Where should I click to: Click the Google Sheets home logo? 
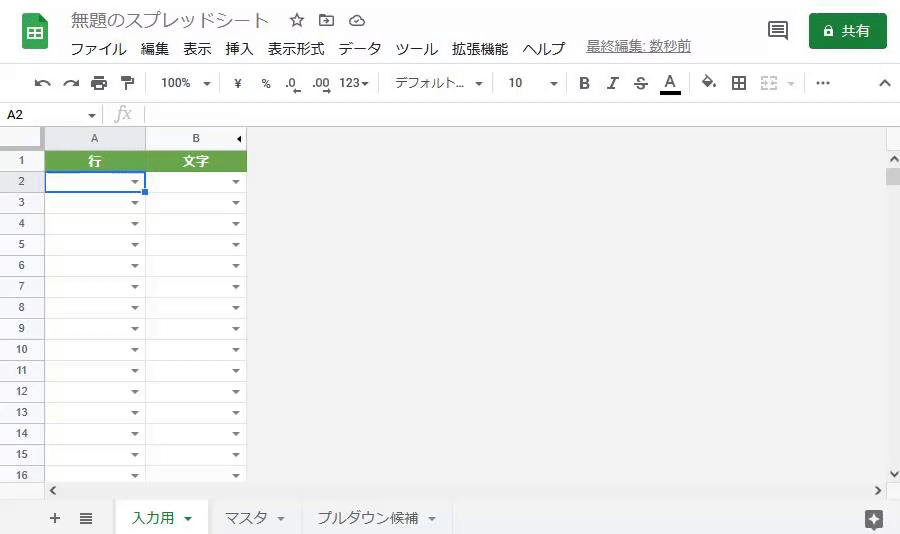(35, 32)
